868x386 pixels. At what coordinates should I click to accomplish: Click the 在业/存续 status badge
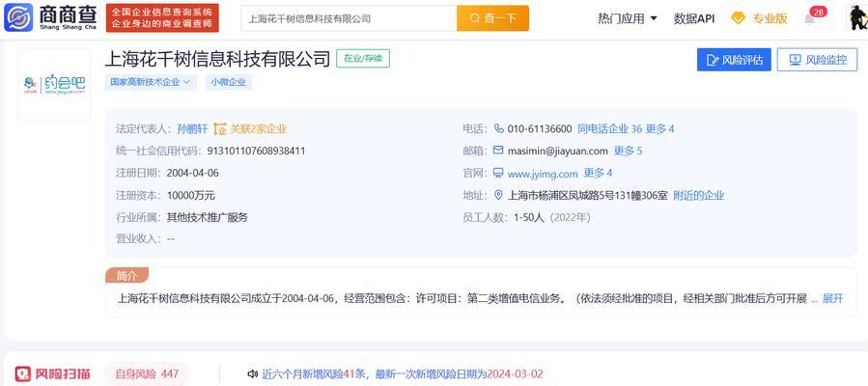pyautogui.click(x=363, y=58)
